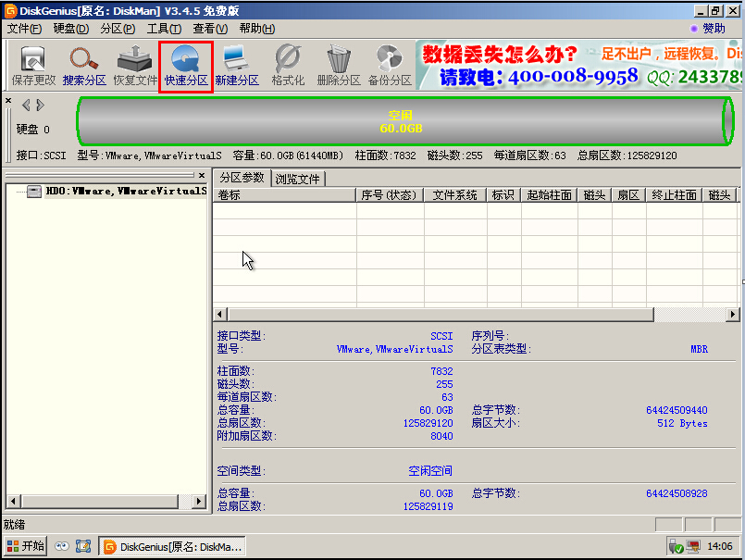This screenshot has width=745, height=560.
Task: Click the Search Partitions (搜索分区) icon
Action: point(84,67)
